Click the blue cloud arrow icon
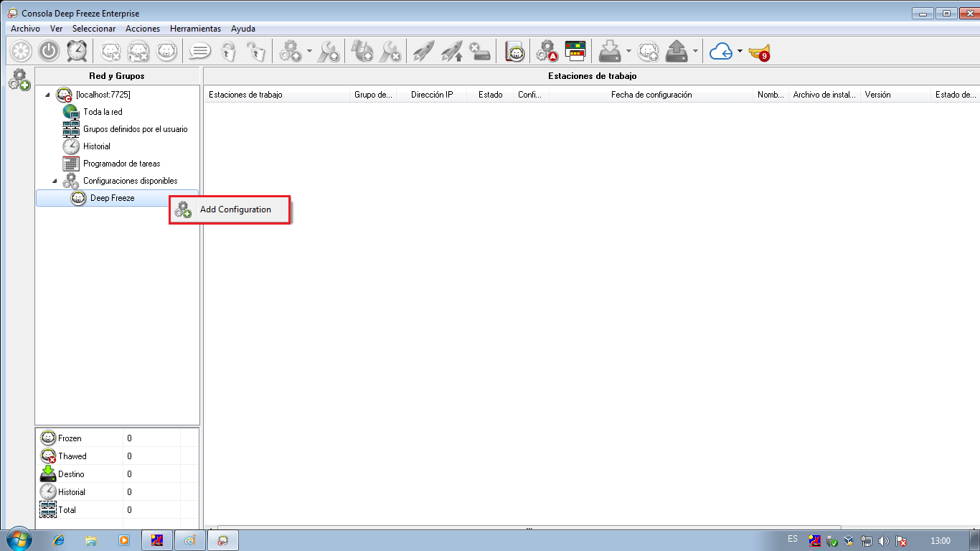 (720, 51)
